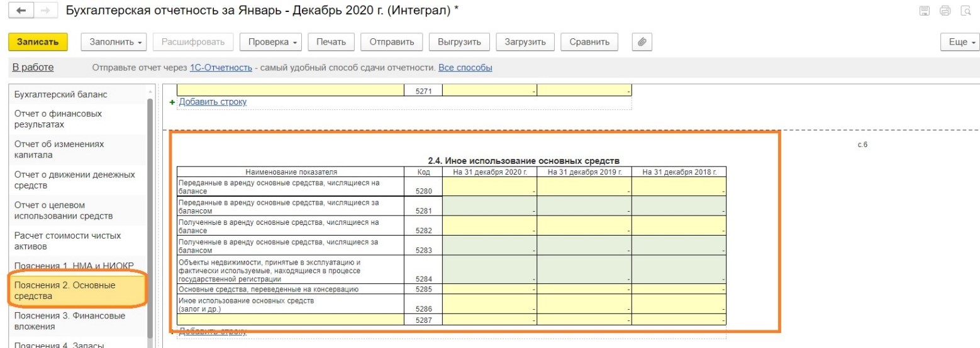This screenshot has height=348, width=980.
Task: Click code 5284 in the table
Action: [x=423, y=279]
